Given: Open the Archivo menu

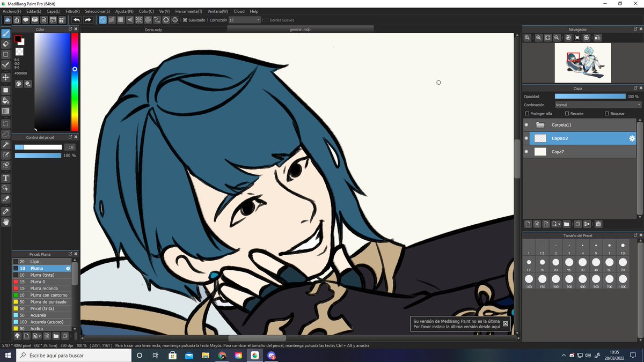Looking at the screenshot, I should pyautogui.click(x=12, y=11).
